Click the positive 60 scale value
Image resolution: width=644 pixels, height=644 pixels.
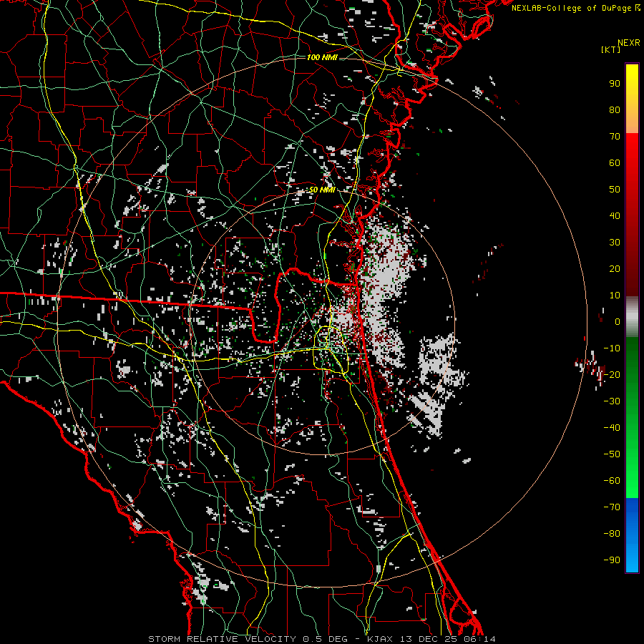pyautogui.click(x=615, y=163)
